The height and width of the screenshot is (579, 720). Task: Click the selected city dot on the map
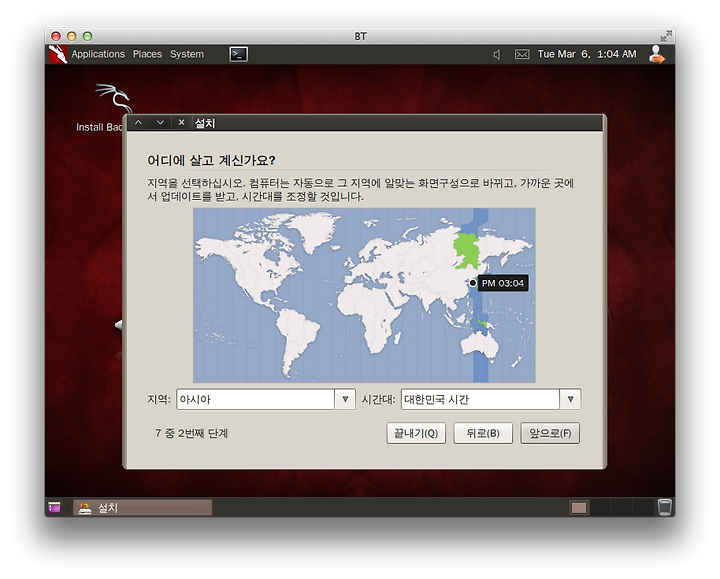tap(473, 283)
